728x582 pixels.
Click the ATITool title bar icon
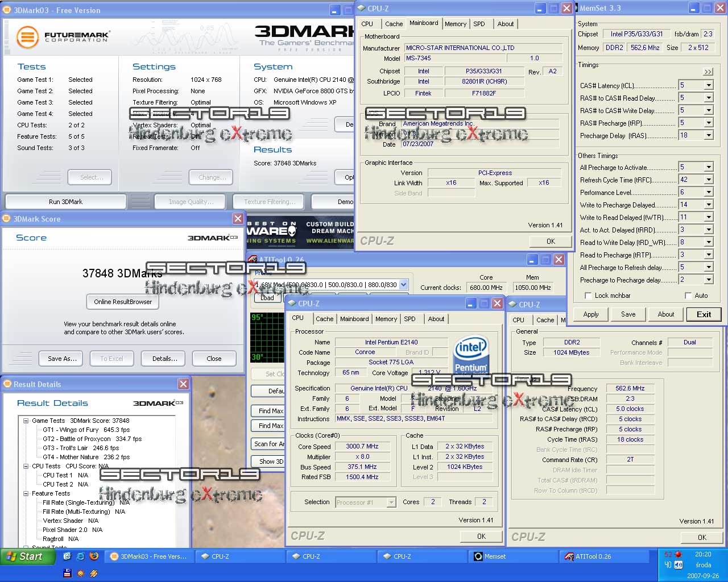[x=253, y=260]
